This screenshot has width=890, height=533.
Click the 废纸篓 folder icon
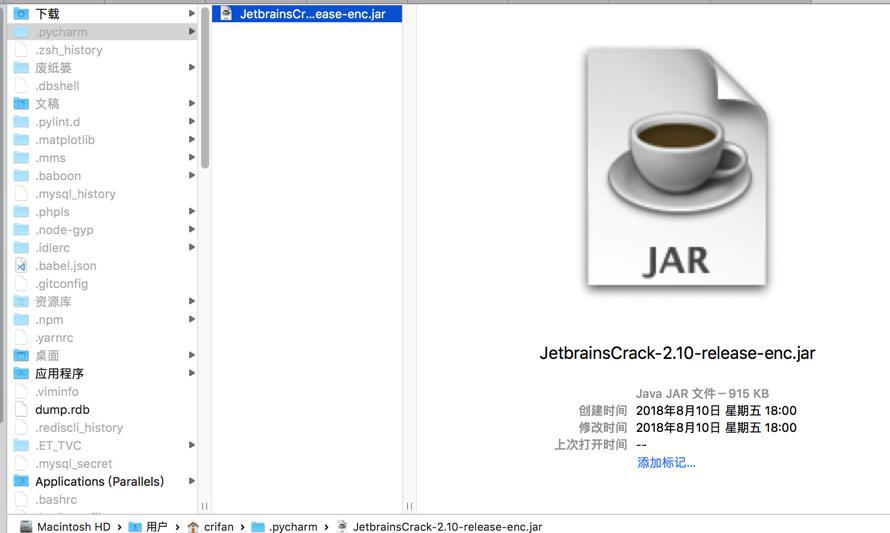pos(21,68)
